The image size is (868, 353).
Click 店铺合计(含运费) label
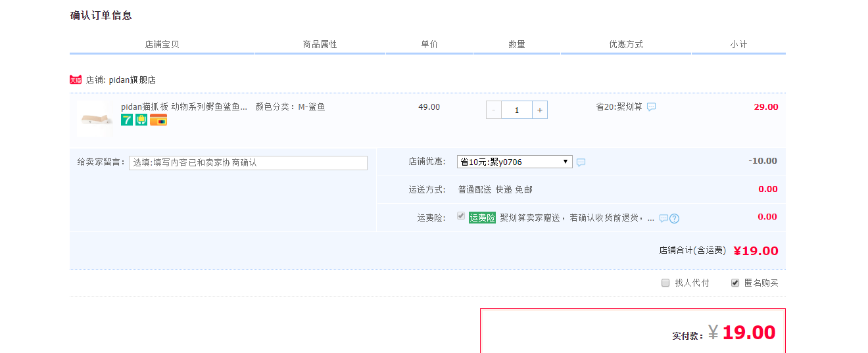point(692,250)
